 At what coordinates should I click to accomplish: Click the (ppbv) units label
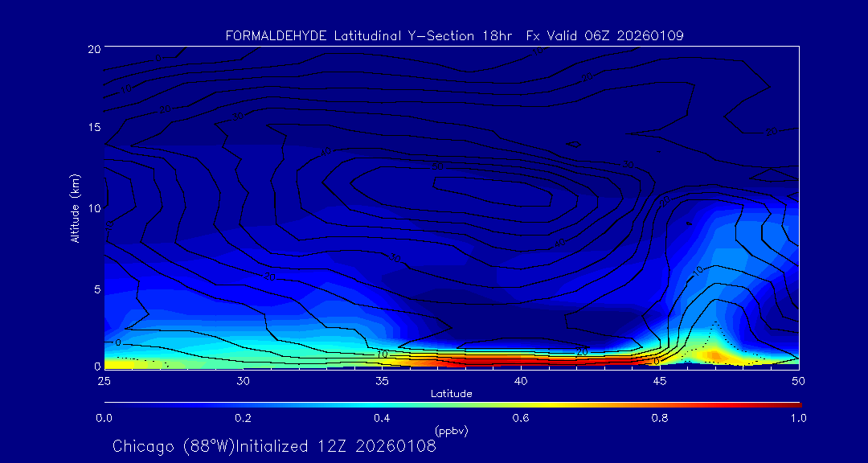tap(451, 431)
